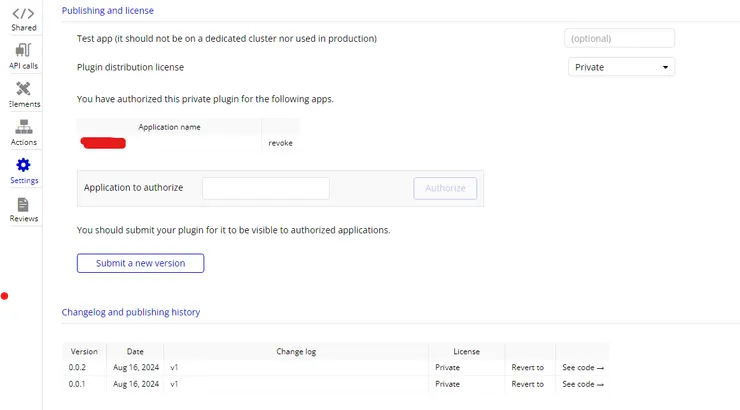Click Submit a new version button
Screen dimensions: 740x410
click(x=140, y=263)
